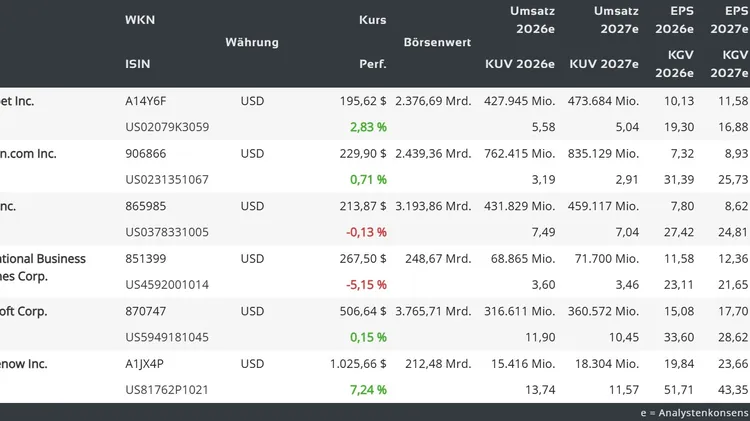Click the performance value -0,13 %
Screen dimensions: 750x421
coord(366,233)
